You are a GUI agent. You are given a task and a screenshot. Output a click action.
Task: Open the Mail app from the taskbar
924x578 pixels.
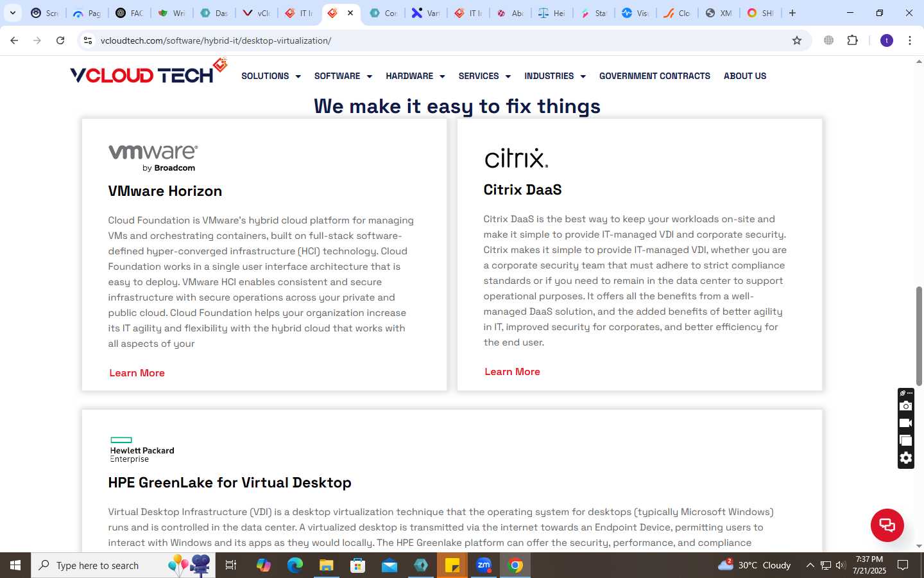tap(389, 565)
